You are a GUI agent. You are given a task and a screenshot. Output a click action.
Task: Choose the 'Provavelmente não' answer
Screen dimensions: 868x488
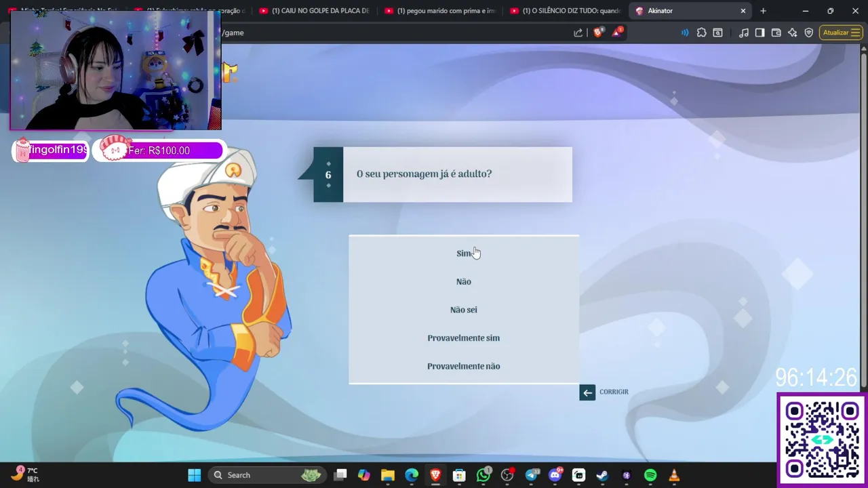coord(464,366)
